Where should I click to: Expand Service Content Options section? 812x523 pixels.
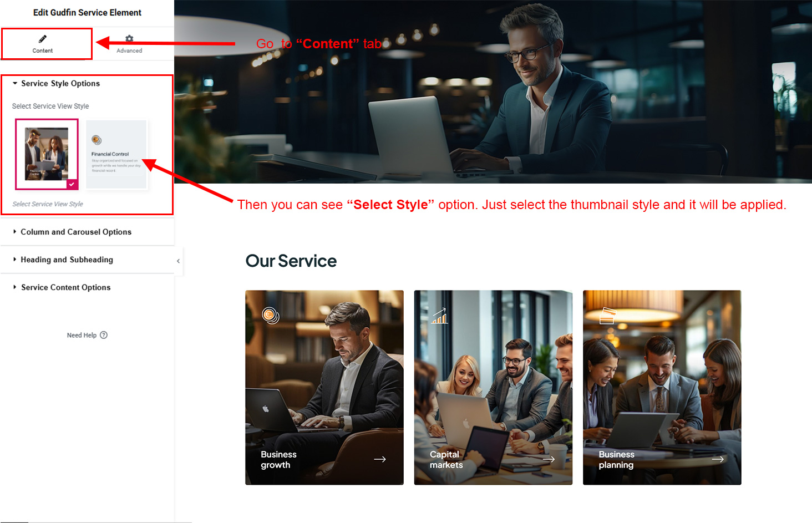65,287
